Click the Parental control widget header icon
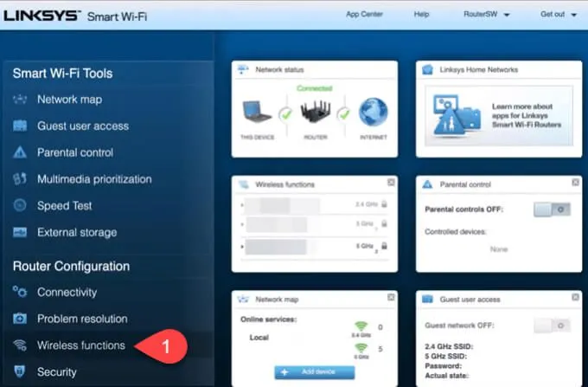 [x=427, y=184]
